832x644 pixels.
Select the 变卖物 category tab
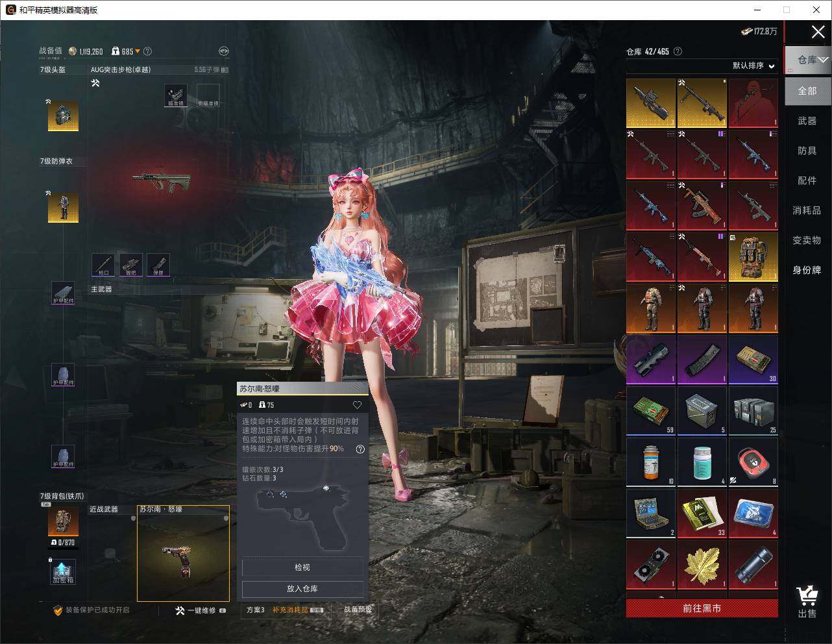[807, 240]
